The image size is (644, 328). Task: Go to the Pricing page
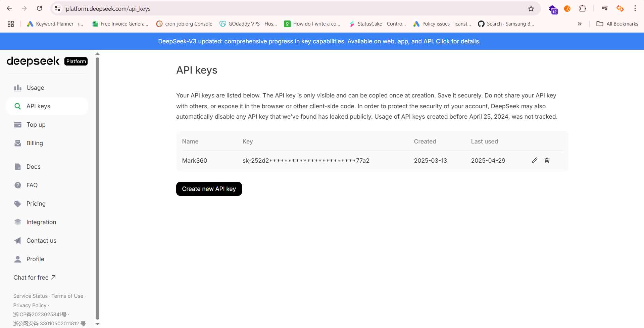point(47,204)
